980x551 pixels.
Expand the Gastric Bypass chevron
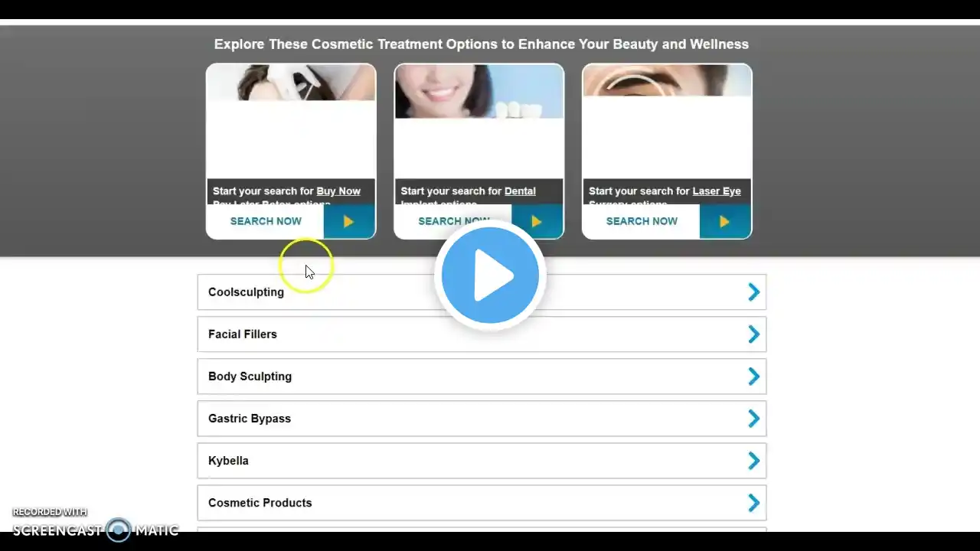pyautogui.click(x=754, y=419)
